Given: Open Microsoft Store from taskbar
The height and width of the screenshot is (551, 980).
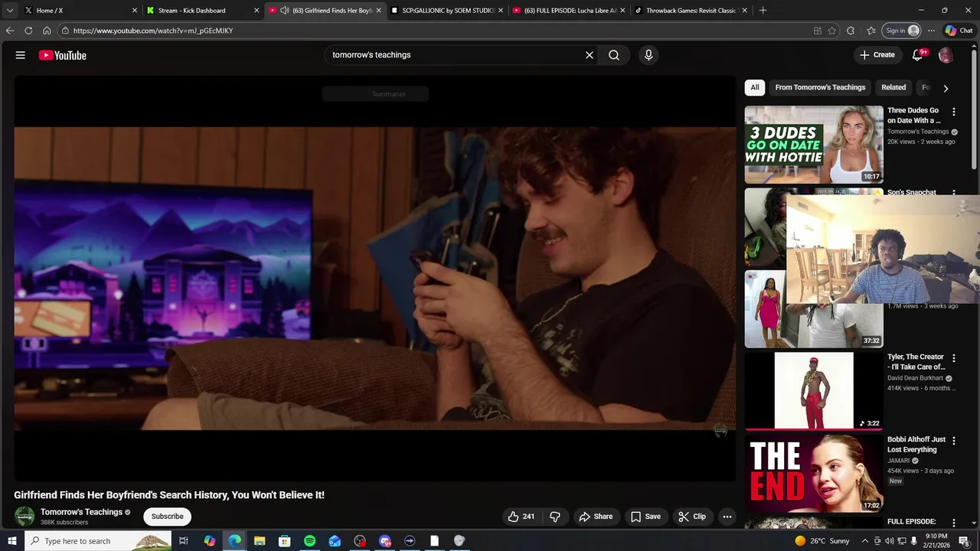Looking at the screenshot, I should [284, 541].
